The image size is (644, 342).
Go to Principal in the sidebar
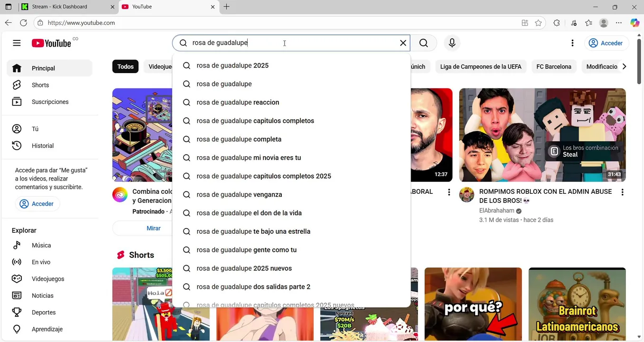click(49, 68)
